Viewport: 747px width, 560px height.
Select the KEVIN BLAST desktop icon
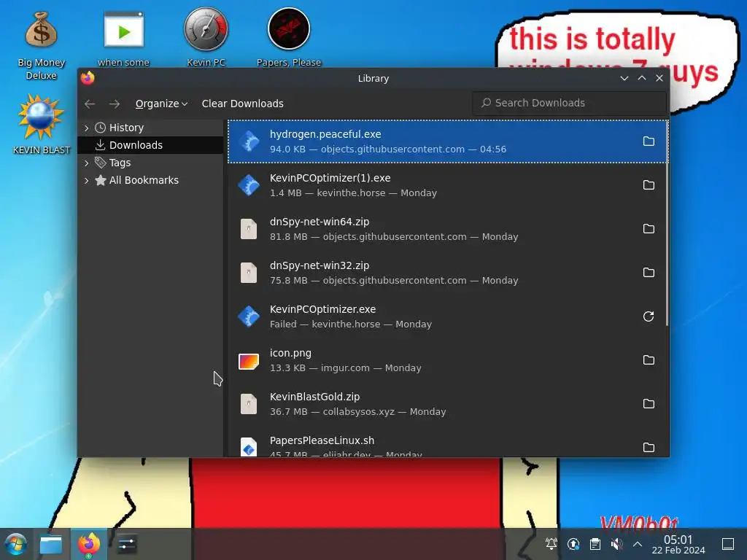coord(41,124)
